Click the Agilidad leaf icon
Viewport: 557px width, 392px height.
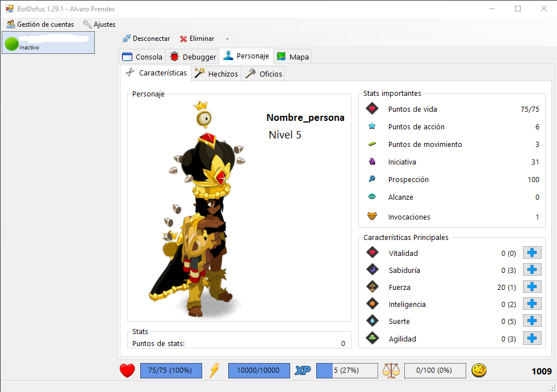tap(372, 338)
